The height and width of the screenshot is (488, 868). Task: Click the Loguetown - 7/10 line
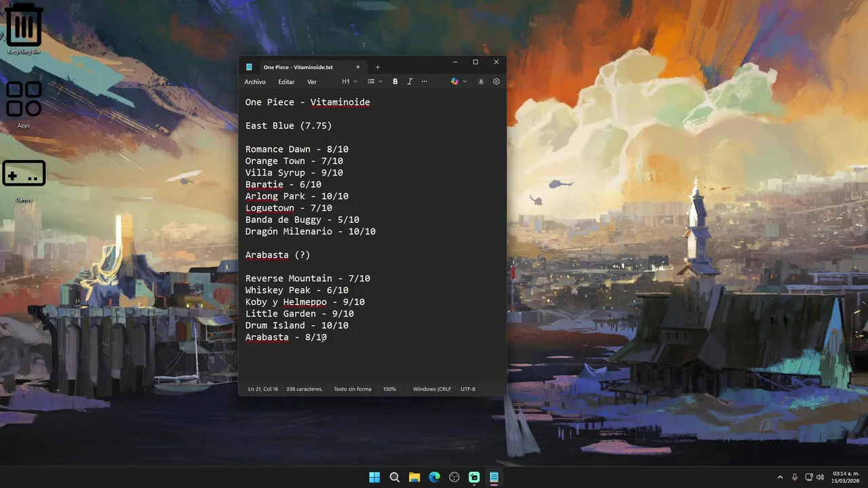pos(289,208)
